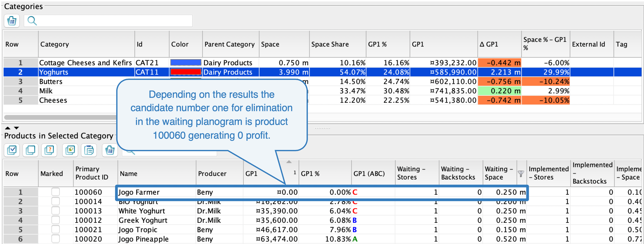Click the Space % – GP1 % column header
The width and height of the screenshot is (644, 244).
pos(545,44)
